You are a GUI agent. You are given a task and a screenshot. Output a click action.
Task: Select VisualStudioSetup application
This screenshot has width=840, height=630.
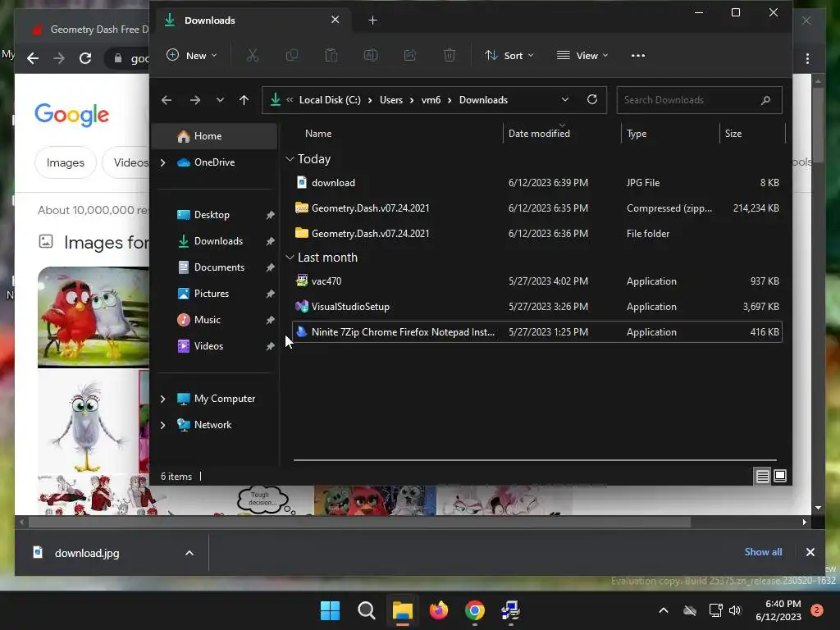536,307
